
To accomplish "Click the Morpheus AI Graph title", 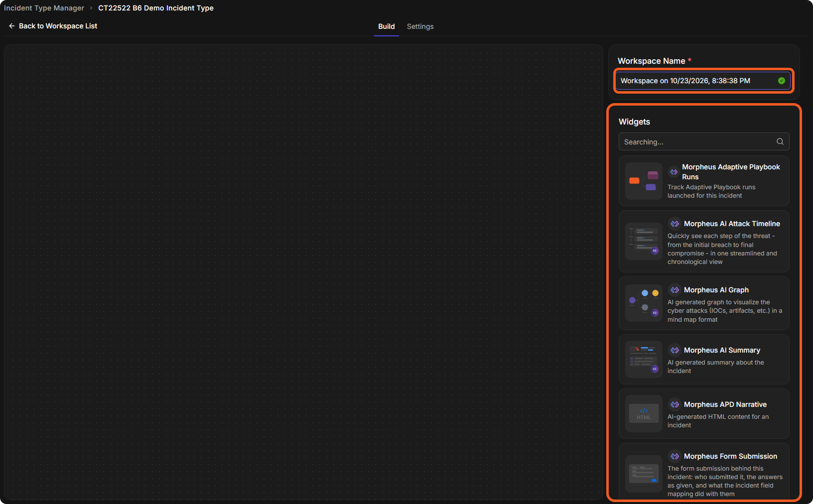I will coord(716,290).
